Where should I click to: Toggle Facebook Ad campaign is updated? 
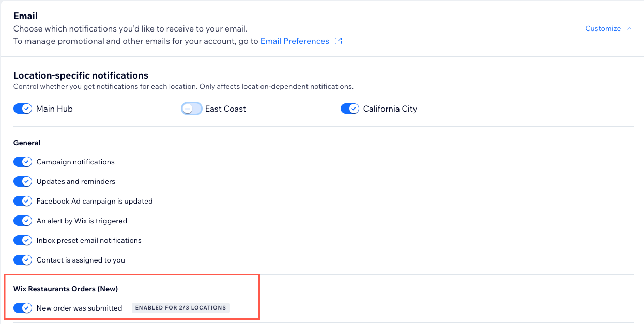(23, 202)
